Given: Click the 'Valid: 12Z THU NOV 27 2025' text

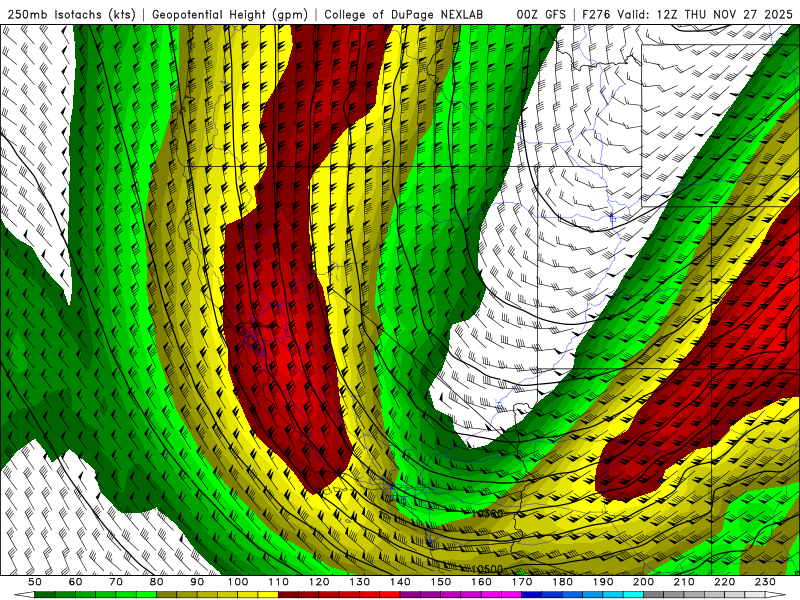Looking at the screenshot, I should coord(705,15).
